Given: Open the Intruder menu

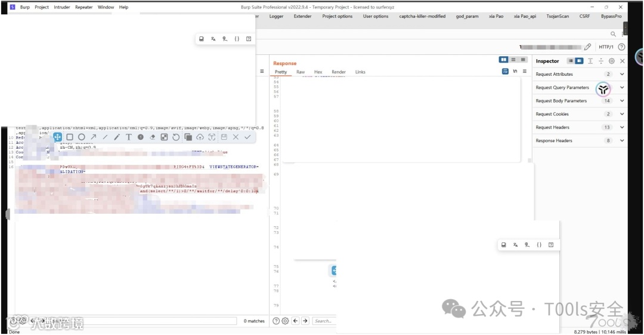Looking at the screenshot, I should coord(61,7).
